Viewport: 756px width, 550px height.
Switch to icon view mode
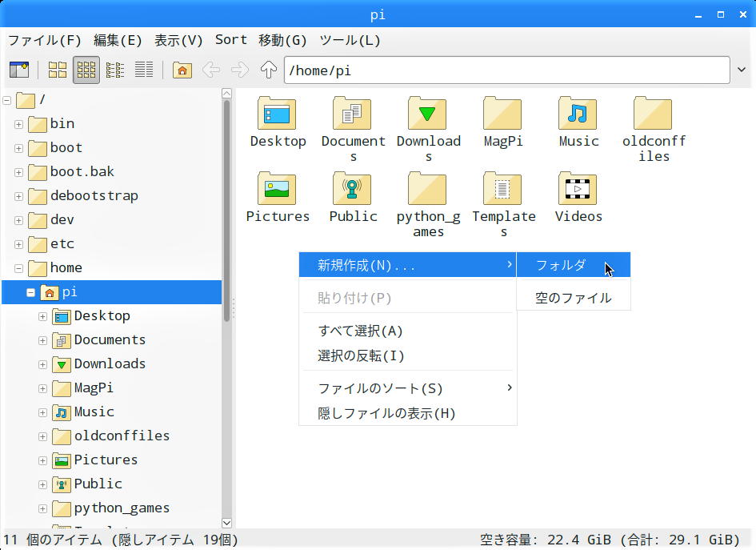58,70
